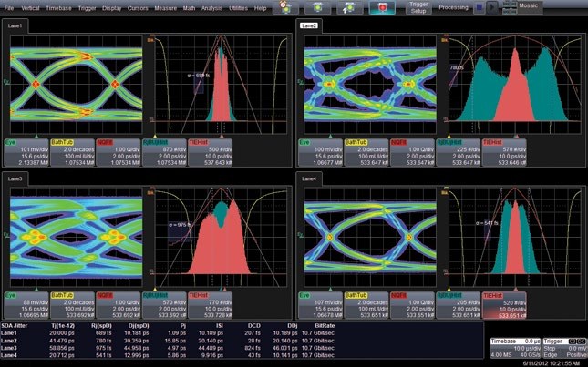
Task: Click the Lane1 jitter histogram plot
Action: click(x=221, y=85)
